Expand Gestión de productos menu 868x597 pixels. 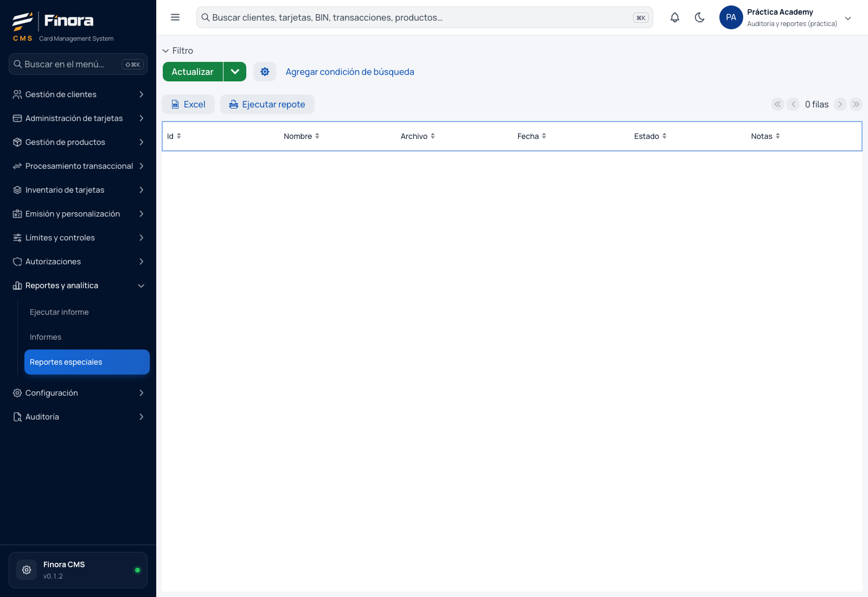click(x=78, y=142)
